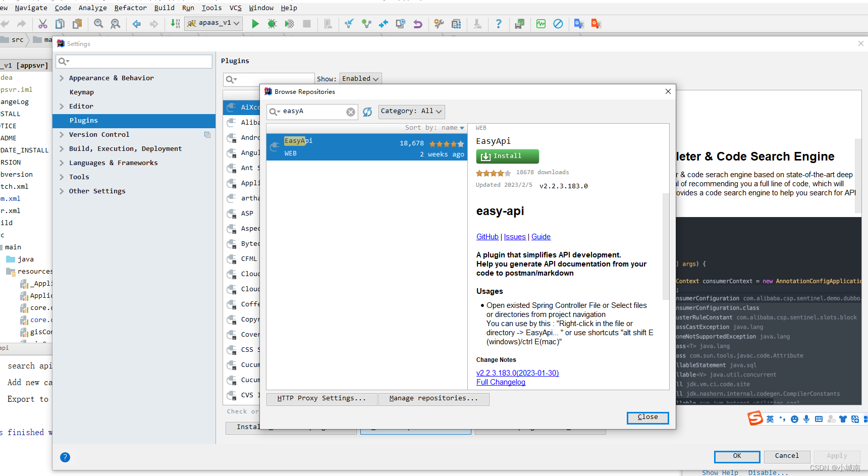Click the help icon at the Settings dialog bottom
Screen dimensions: 868x476
click(x=65, y=457)
